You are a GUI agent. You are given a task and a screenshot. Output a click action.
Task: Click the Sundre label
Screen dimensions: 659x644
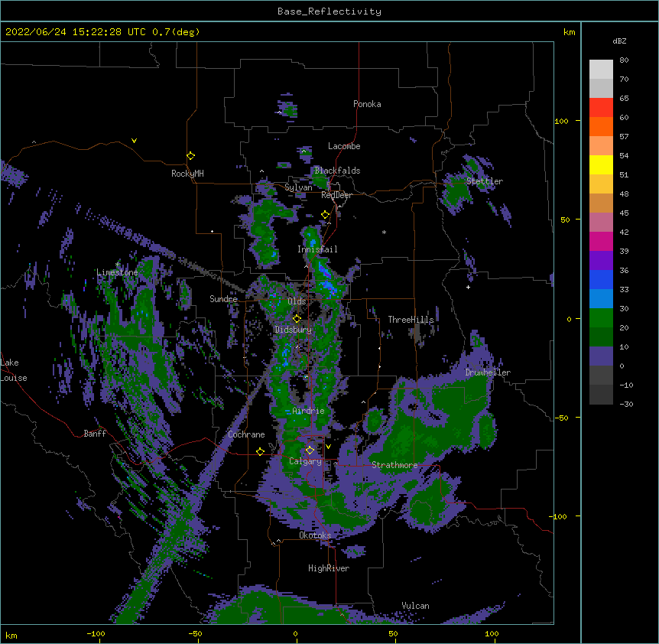(223, 299)
